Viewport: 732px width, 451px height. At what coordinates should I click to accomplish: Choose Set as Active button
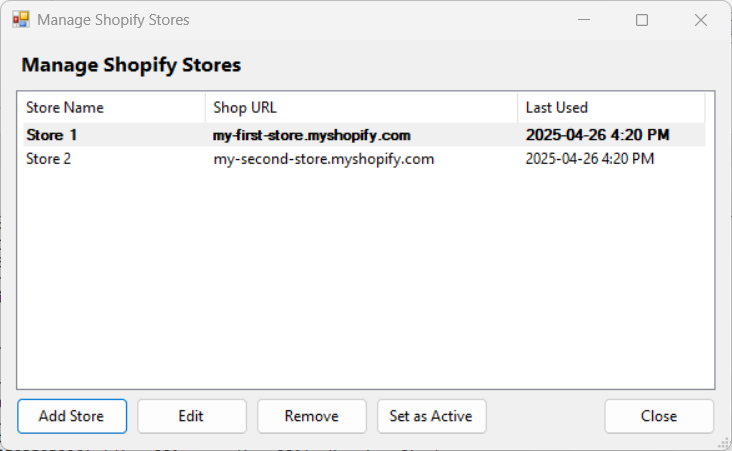[x=431, y=416]
